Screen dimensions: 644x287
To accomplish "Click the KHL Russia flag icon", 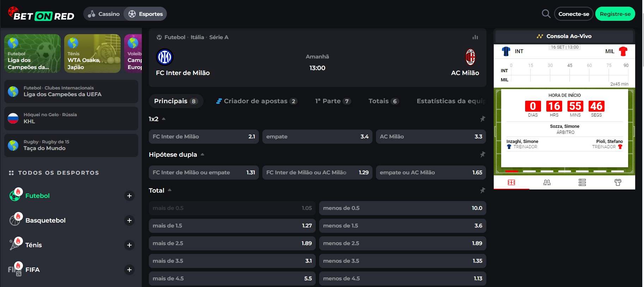I will coord(13,118).
